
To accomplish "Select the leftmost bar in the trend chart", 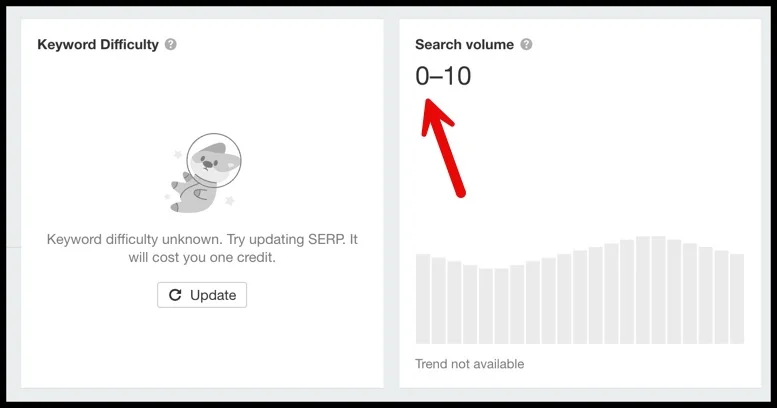I will coord(423,300).
